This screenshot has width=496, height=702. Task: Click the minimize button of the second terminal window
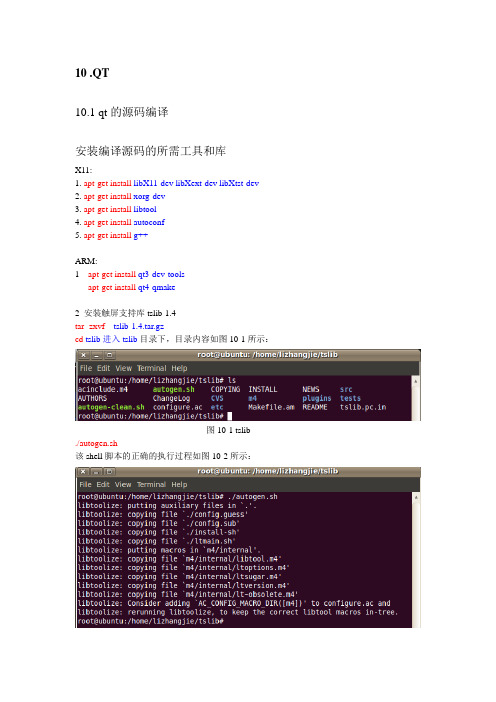click(x=96, y=472)
